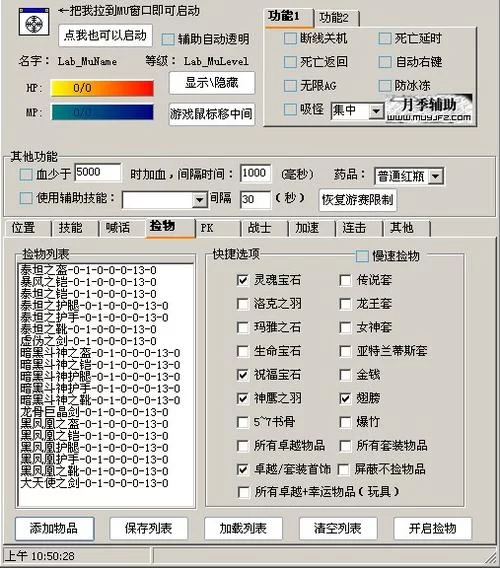Screen dimensions: 500x568
Task: Enable 断线关机 checkbox
Action: [x=290, y=38]
